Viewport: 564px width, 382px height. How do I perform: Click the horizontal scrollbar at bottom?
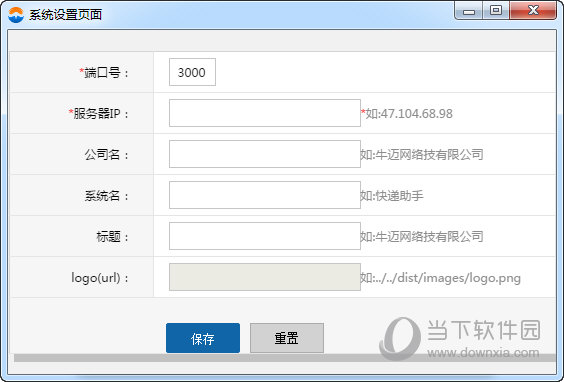tap(285, 358)
